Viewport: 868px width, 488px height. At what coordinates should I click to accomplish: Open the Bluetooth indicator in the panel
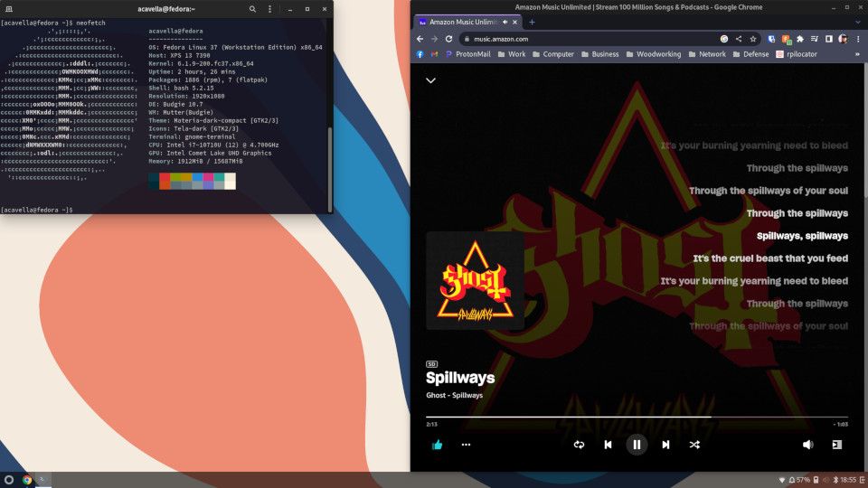[x=835, y=480]
